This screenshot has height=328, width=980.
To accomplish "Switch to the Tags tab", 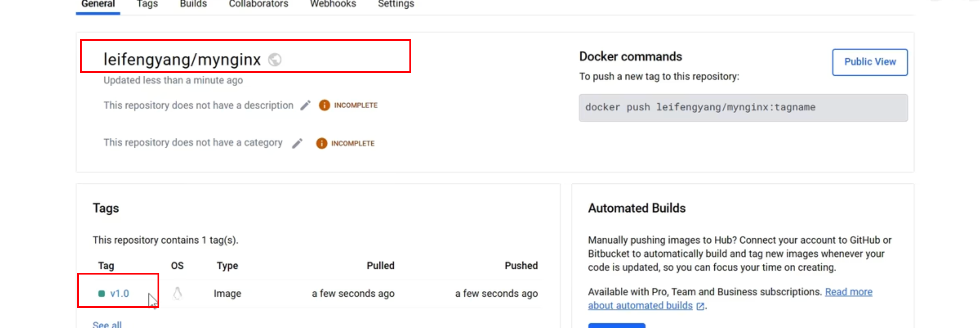I will pos(147,4).
